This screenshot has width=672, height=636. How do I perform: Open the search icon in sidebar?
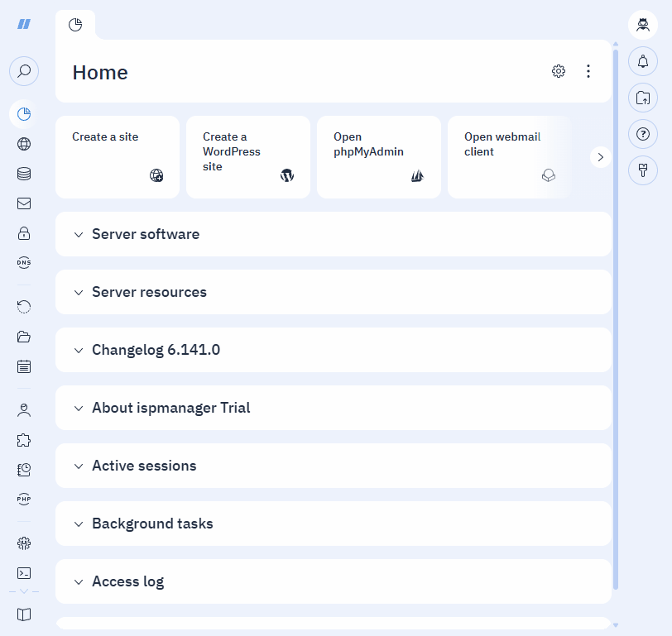(24, 71)
